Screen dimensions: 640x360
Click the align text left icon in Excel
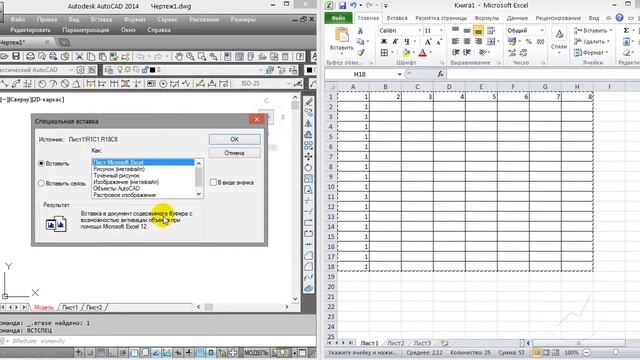456,41
